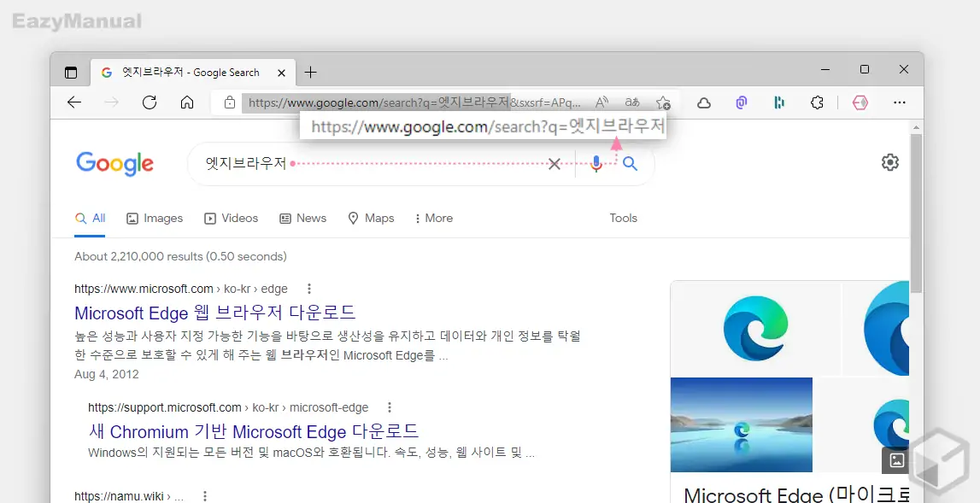This screenshot has height=503, width=980.
Task: Open options for namu.wiki result
Action: [204, 496]
